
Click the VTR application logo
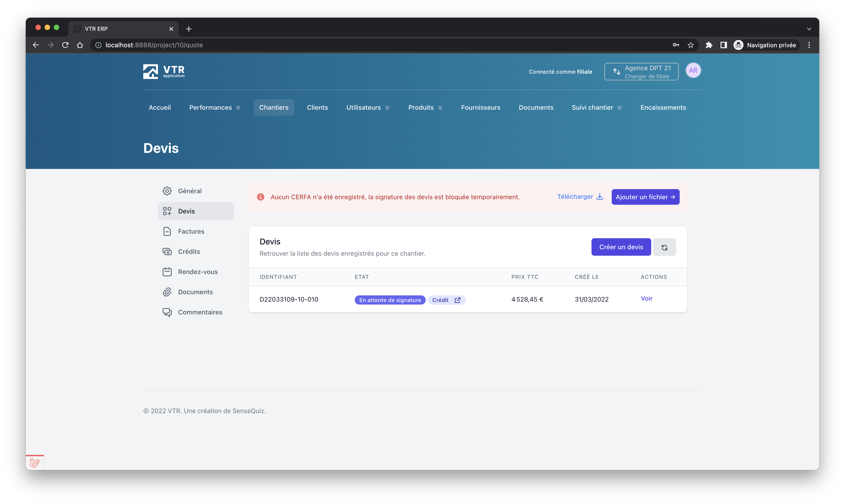click(x=164, y=71)
